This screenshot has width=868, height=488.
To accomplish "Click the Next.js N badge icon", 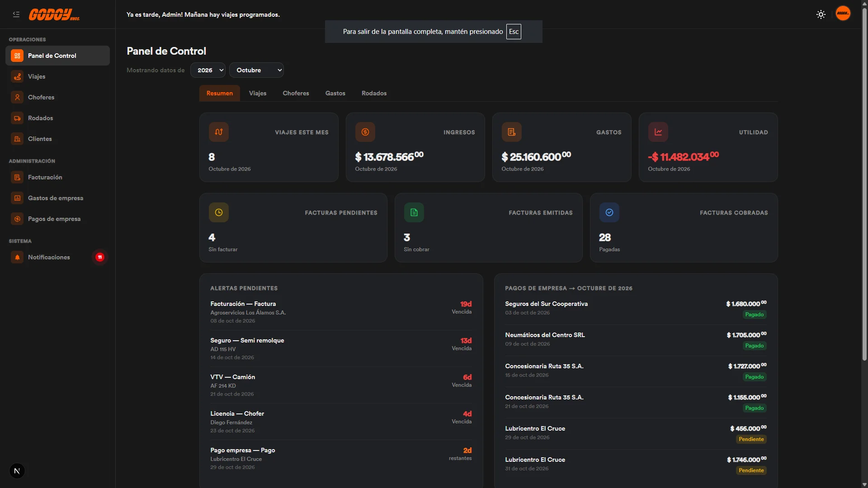I will 17,471.
